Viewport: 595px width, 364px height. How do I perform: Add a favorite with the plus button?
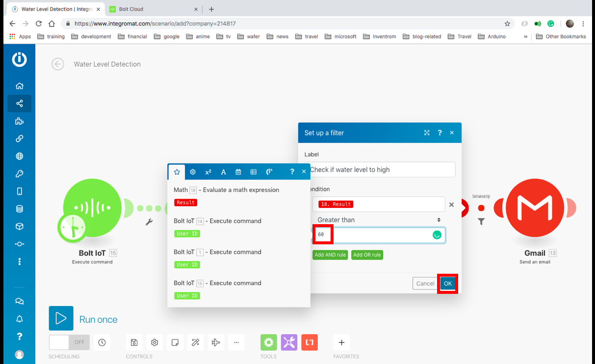click(x=341, y=342)
